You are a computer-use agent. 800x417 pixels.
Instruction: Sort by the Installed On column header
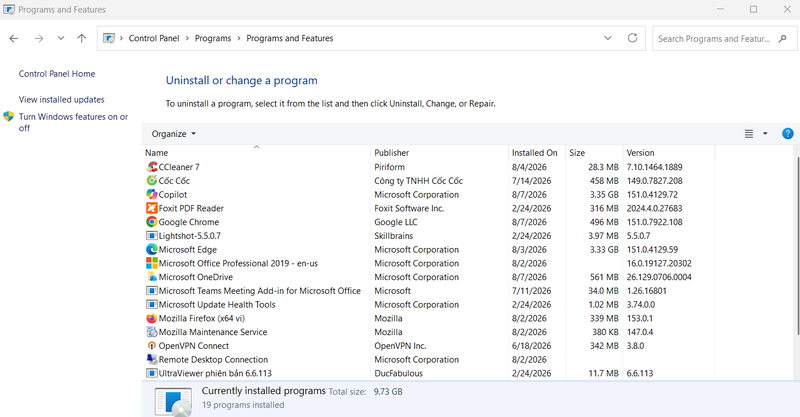(x=537, y=152)
